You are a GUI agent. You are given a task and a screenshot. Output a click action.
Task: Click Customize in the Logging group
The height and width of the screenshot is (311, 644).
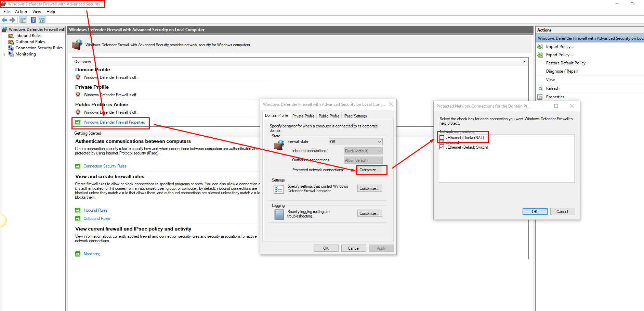point(370,213)
